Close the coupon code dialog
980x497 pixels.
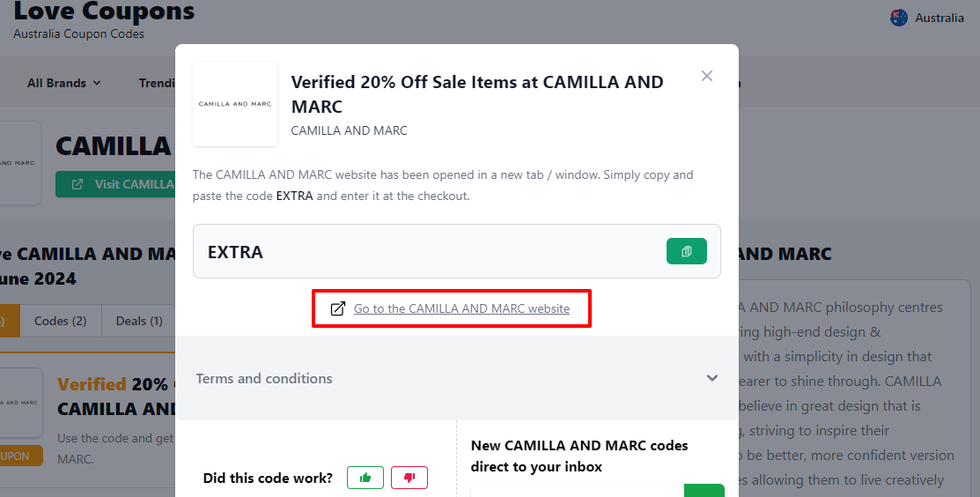(706, 76)
